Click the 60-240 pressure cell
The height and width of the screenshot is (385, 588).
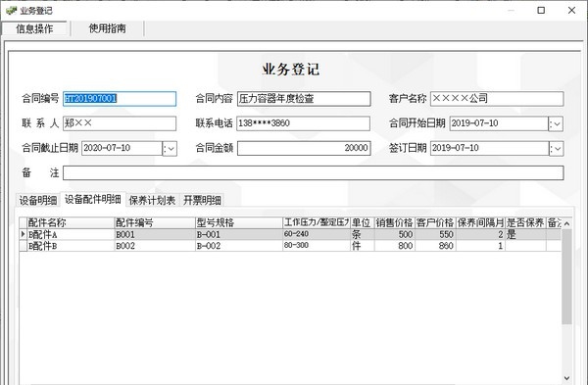click(317, 235)
